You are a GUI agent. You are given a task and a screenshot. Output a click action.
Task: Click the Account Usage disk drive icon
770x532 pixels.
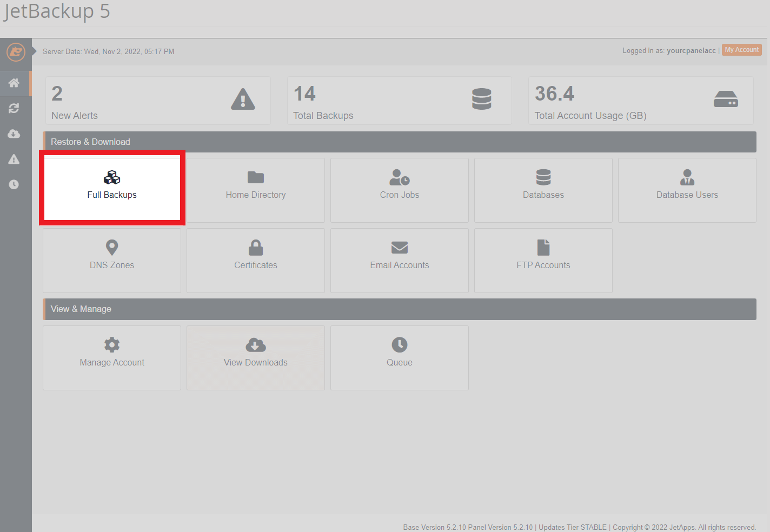pos(726,99)
